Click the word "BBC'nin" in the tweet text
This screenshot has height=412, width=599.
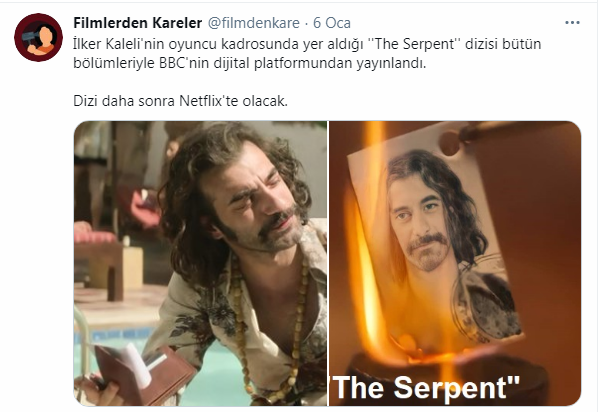184,63
